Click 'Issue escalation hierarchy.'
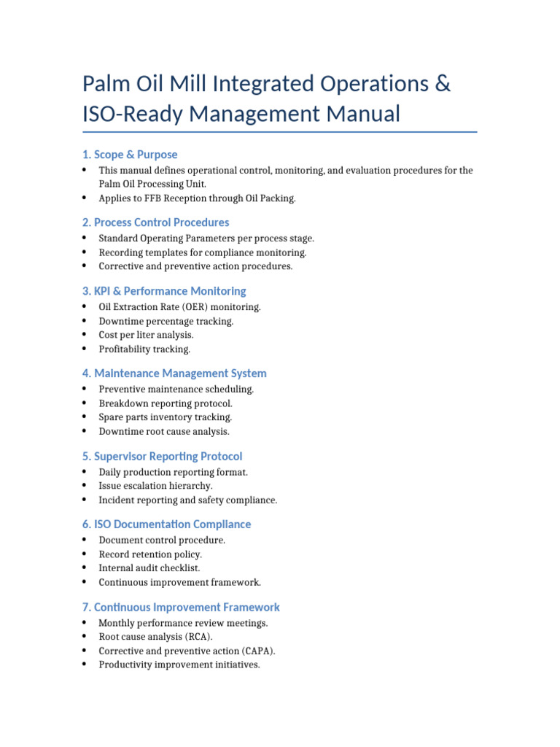This screenshot has width=560, height=747. 156,486
